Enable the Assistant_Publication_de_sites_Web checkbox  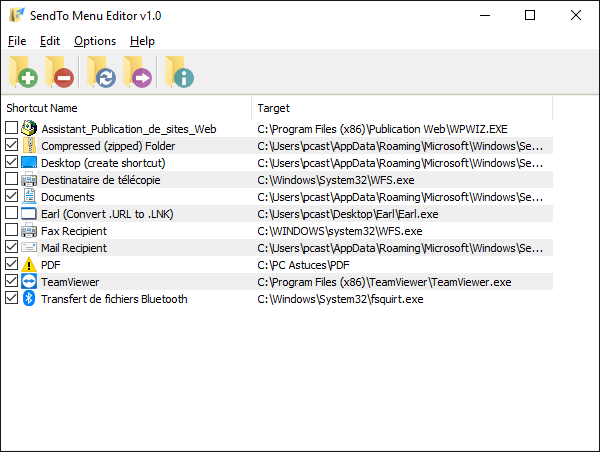(11, 128)
